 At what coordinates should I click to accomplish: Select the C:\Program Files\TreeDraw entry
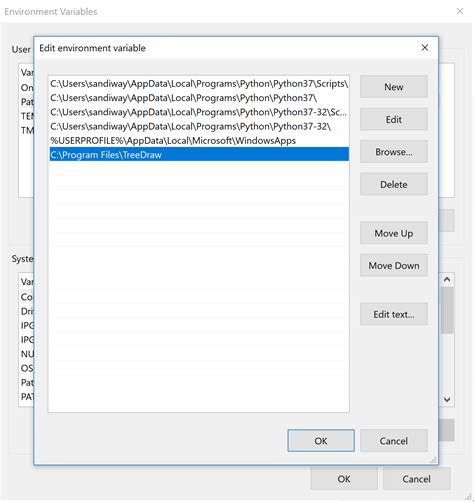(199, 154)
